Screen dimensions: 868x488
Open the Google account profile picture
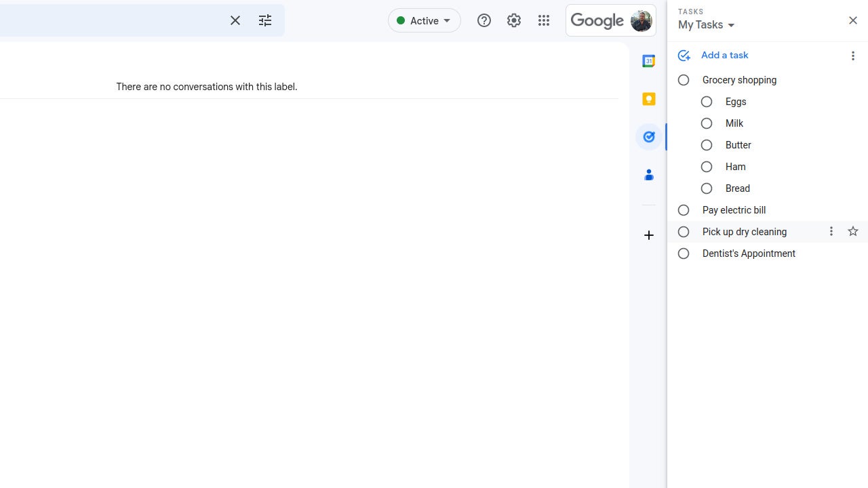pyautogui.click(x=641, y=20)
